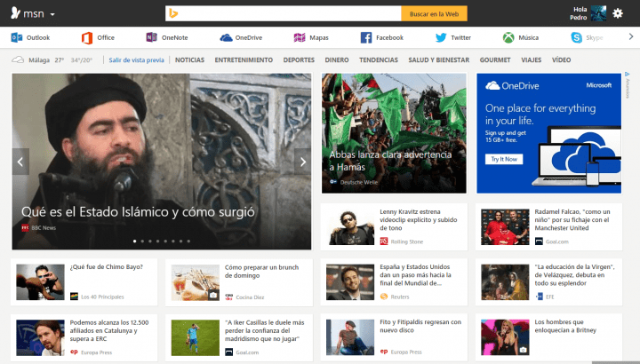
Task: Click Buscar en la Web button
Action: pos(434,13)
